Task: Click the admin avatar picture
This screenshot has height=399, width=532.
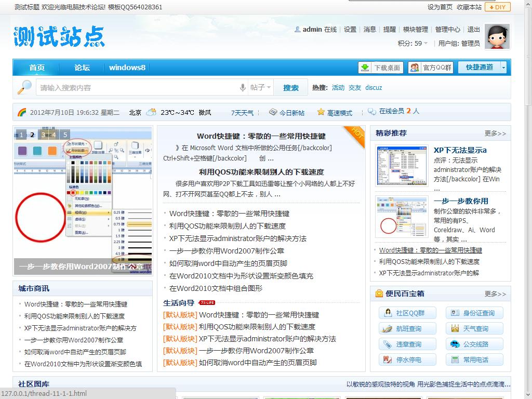Action: click(x=496, y=37)
